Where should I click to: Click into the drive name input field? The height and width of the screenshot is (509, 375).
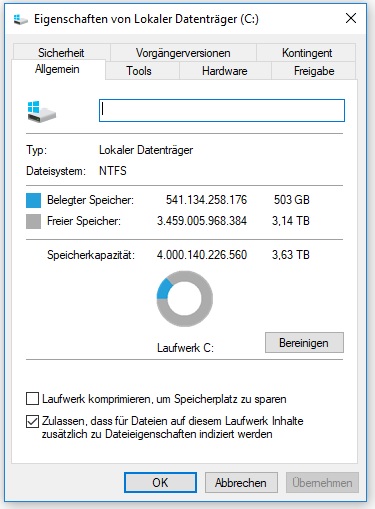222,110
